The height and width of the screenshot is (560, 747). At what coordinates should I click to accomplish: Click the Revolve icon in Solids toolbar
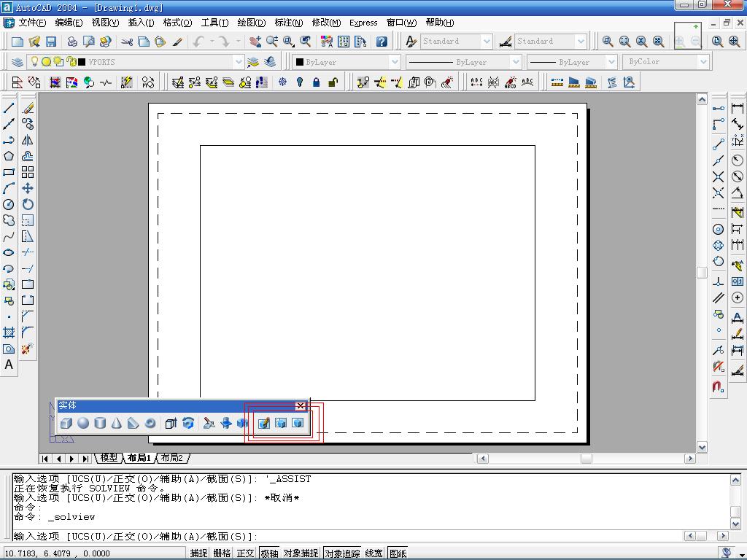coord(188,423)
